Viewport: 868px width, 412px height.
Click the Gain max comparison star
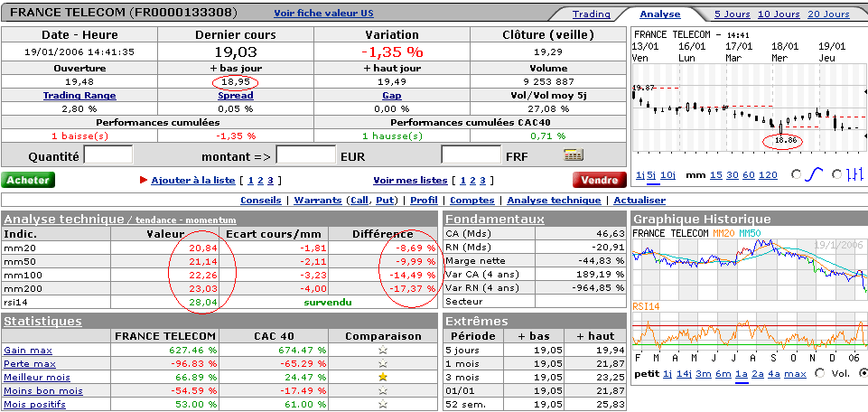coord(383,350)
